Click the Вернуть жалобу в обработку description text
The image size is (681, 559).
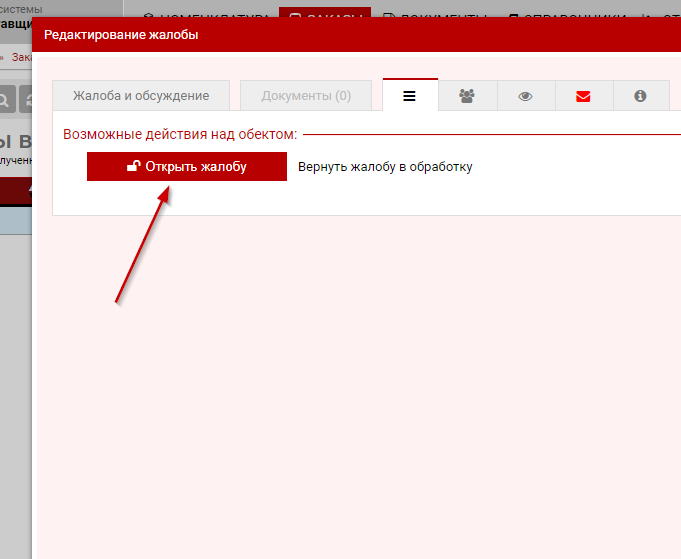tap(385, 167)
